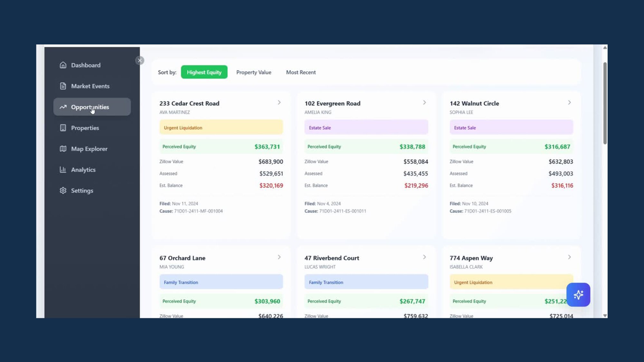Click the Opportunities trend arrow icon
The width and height of the screenshot is (644, 362).
tap(63, 107)
